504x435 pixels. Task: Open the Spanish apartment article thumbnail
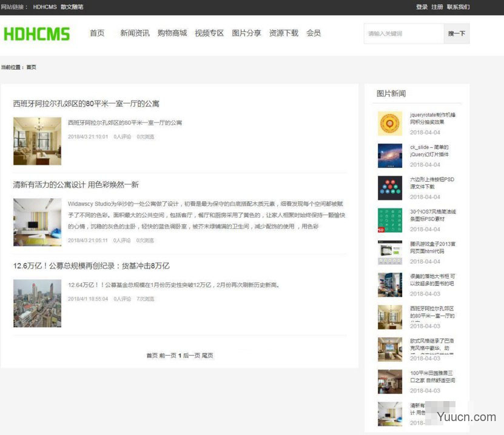click(x=37, y=141)
